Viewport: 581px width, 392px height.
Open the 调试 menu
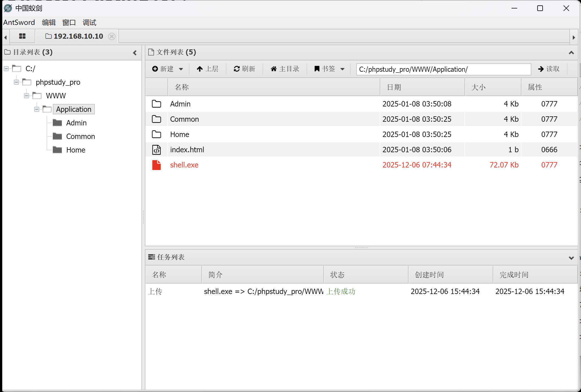point(89,23)
